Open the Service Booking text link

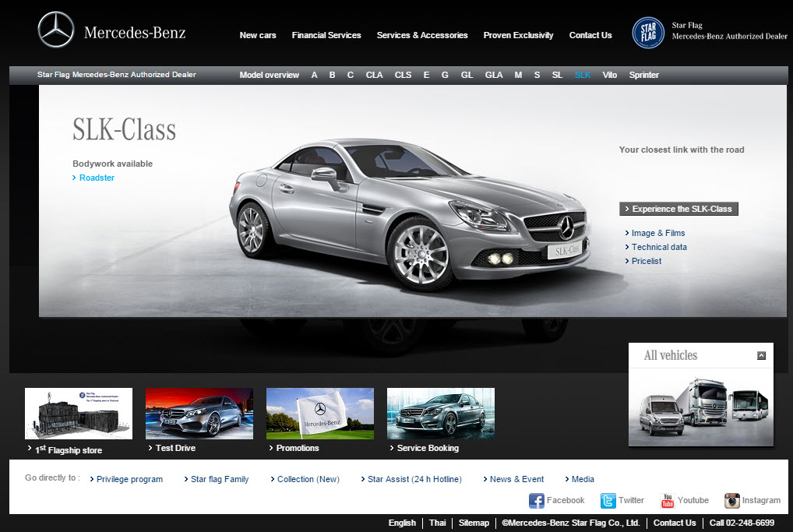click(x=428, y=448)
